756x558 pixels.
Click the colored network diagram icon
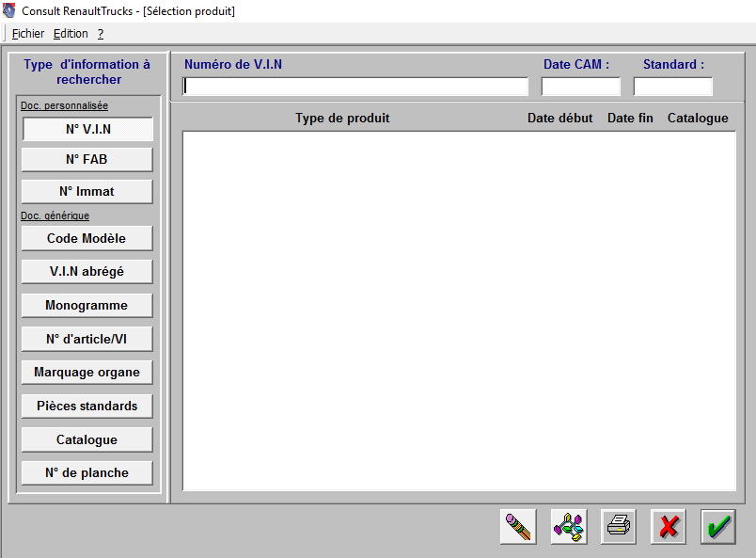click(568, 526)
